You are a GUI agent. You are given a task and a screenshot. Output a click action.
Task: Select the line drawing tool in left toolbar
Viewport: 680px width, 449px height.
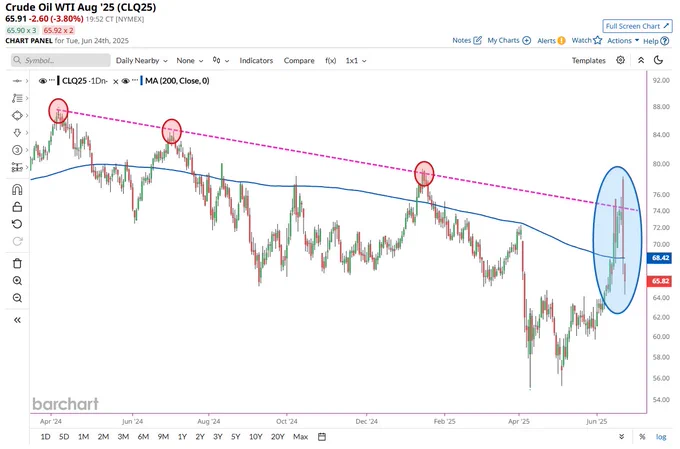(x=17, y=81)
